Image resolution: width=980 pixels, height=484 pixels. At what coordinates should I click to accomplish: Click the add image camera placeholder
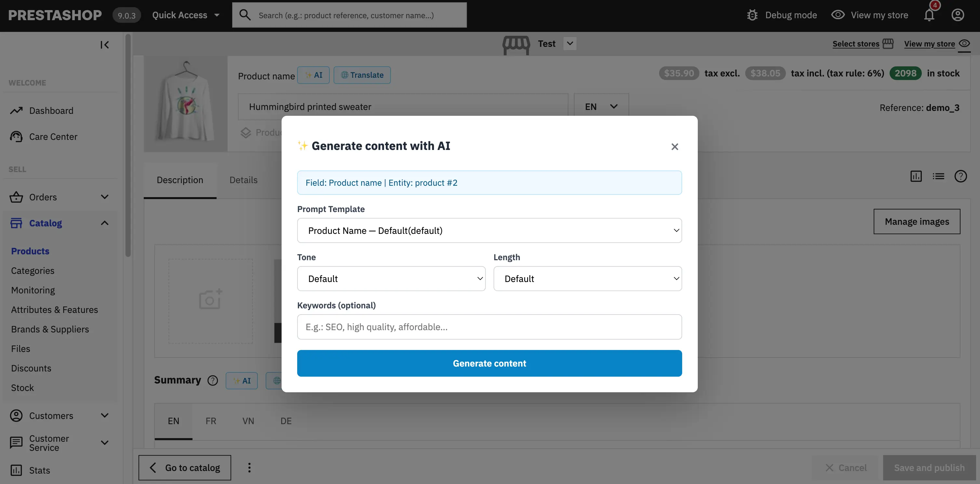pyautogui.click(x=211, y=301)
